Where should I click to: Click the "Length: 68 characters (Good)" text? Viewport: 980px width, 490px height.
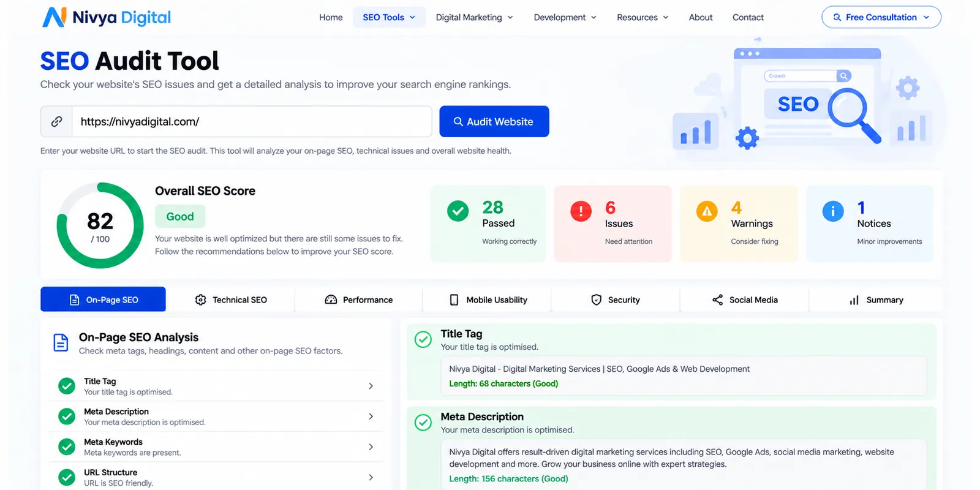(x=503, y=383)
